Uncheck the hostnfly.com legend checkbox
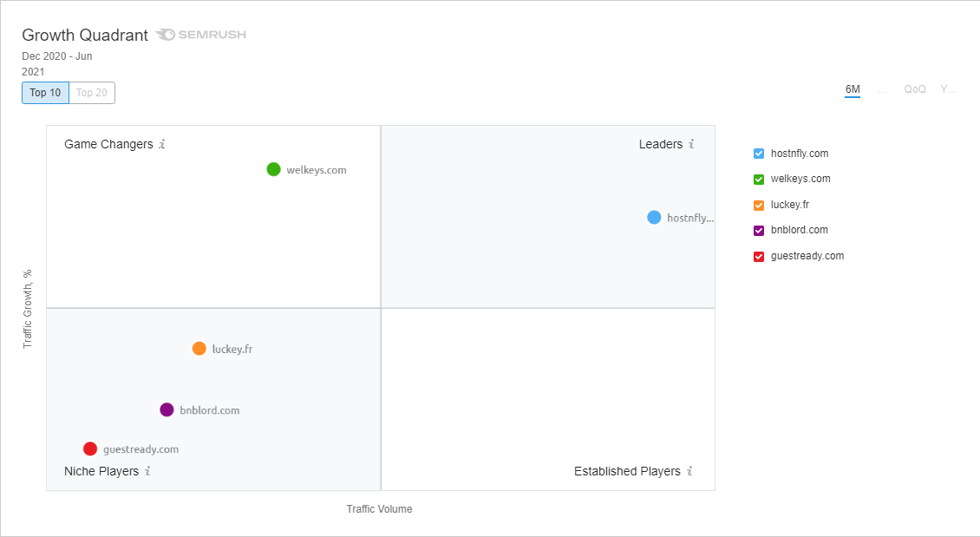The width and height of the screenshot is (980, 537). pyautogui.click(x=759, y=154)
